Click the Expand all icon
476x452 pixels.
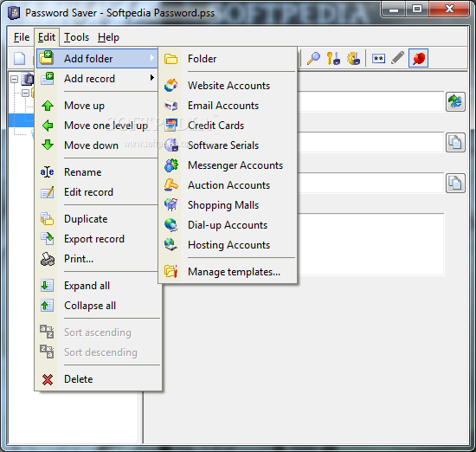point(47,286)
